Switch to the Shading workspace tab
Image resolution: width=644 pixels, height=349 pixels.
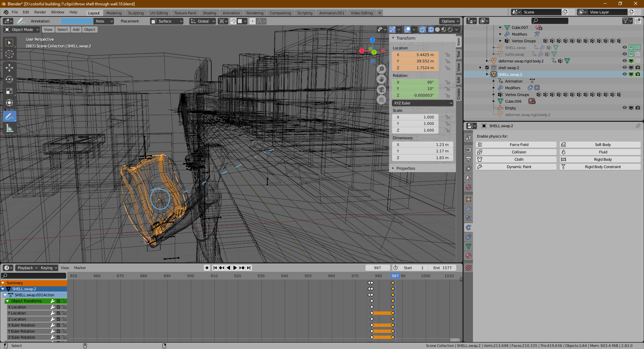(209, 13)
